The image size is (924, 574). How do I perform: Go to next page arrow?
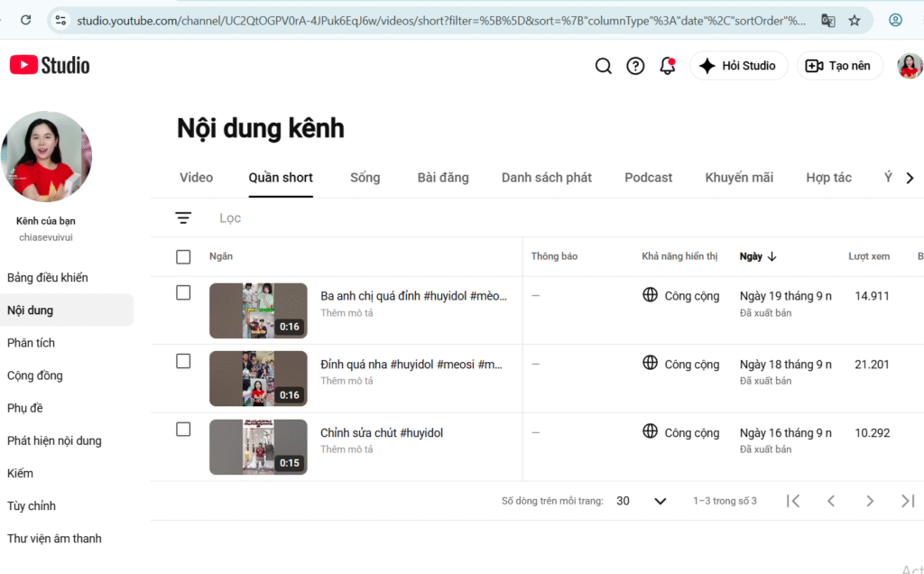tap(870, 501)
